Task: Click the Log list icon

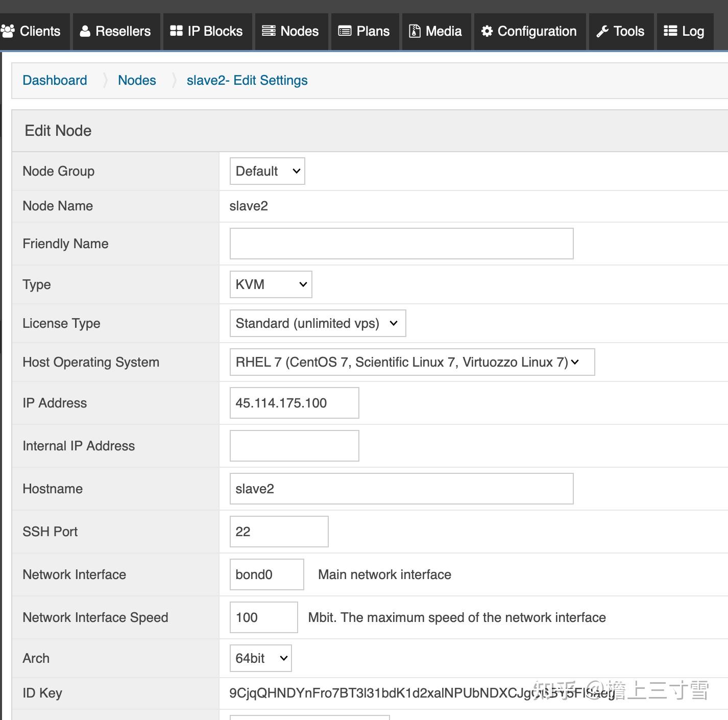Action: tap(669, 31)
